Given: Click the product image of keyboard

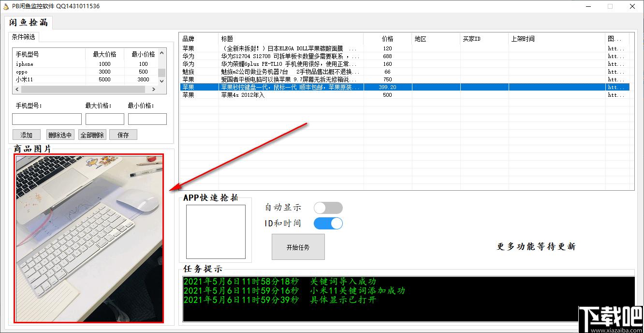Looking at the screenshot, I should pos(89,239).
